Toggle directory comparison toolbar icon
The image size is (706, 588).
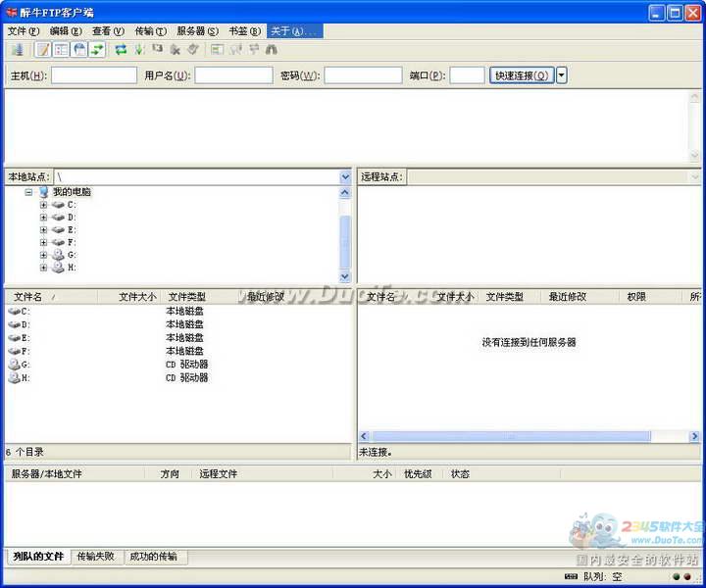pyautogui.click(x=235, y=49)
